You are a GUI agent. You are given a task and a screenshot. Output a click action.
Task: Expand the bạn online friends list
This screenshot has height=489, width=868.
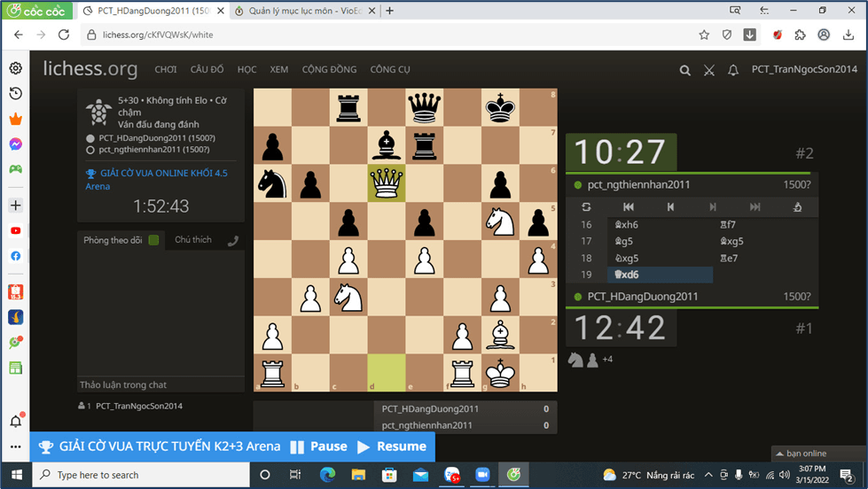tap(805, 454)
